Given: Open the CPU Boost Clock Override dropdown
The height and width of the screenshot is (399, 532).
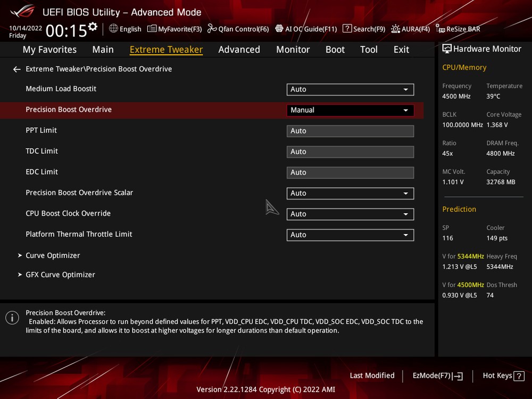Looking at the screenshot, I should (x=350, y=214).
